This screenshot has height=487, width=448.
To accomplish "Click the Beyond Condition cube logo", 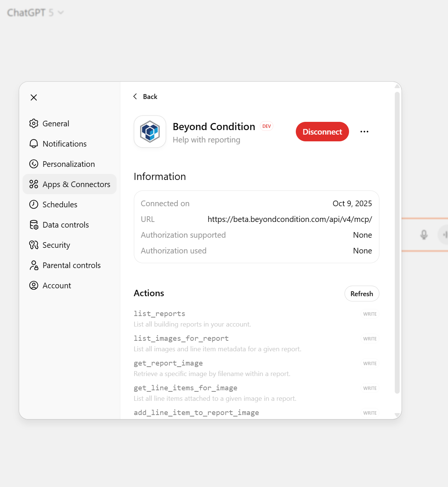I will click(x=150, y=132).
